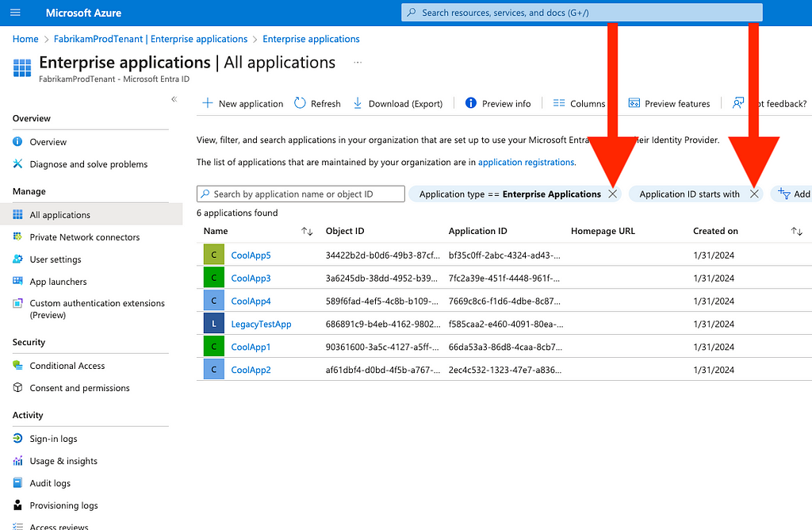Click the Consent and permissions cube icon
The height and width of the screenshot is (530, 812).
17,387
